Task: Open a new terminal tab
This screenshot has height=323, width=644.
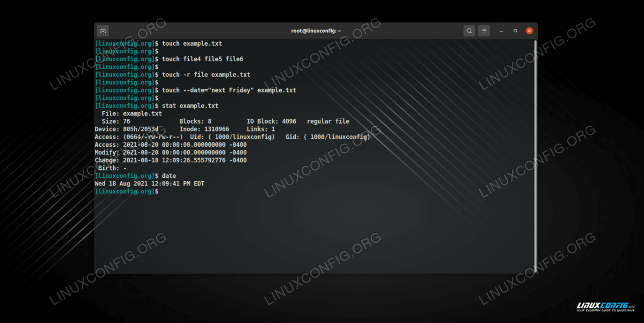Action: click(x=104, y=31)
